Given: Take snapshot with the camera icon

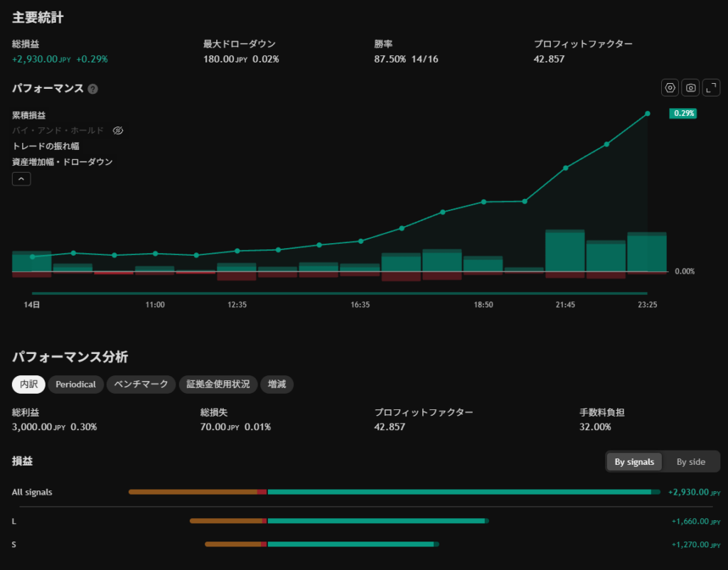Looking at the screenshot, I should (x=690, y=87).
